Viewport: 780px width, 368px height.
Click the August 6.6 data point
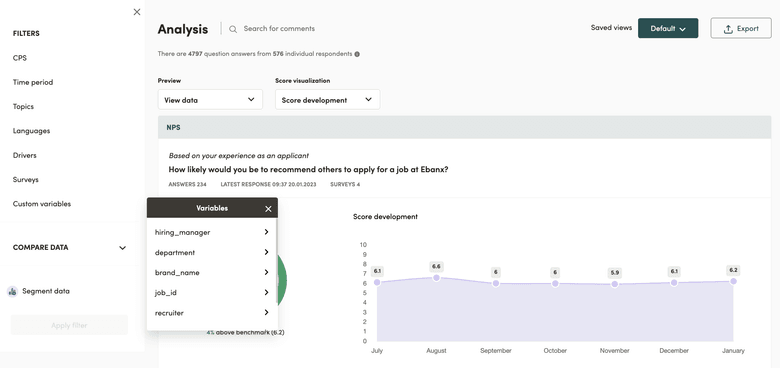pos(436,278)
